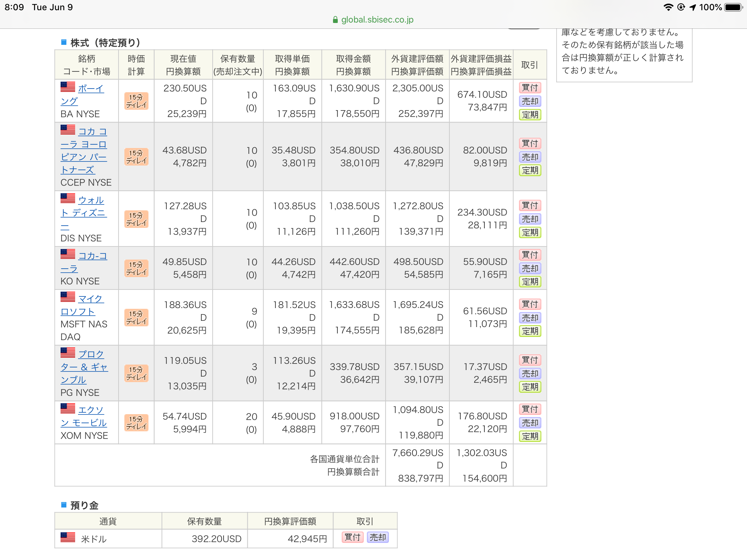
Task: Open the プロクター & ギャンブル link
Action: click(84, 367)
